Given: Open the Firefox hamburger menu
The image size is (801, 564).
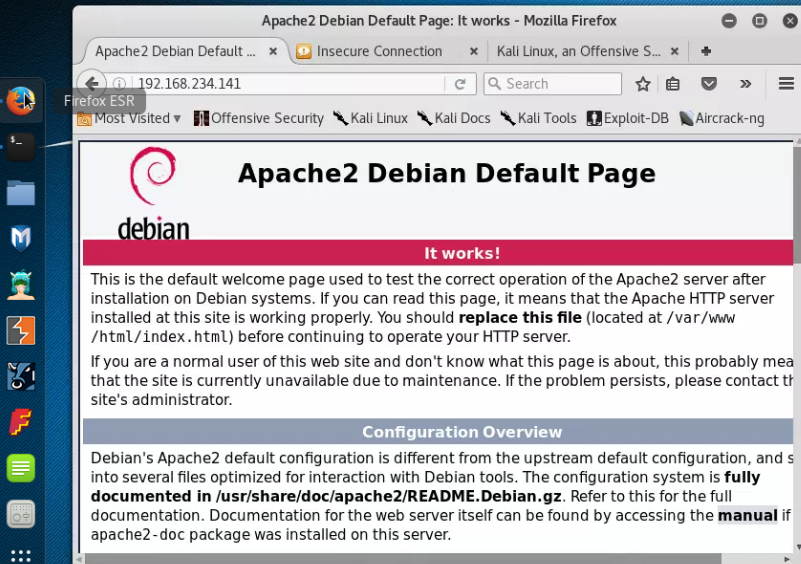Looking at the screenshot, I should 786,83.
